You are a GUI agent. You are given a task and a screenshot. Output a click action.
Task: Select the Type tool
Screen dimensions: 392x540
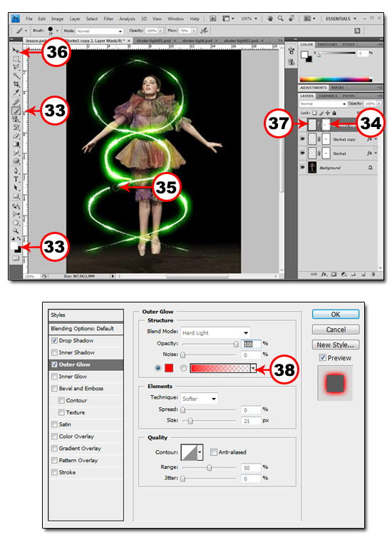(x=16, y=179)
